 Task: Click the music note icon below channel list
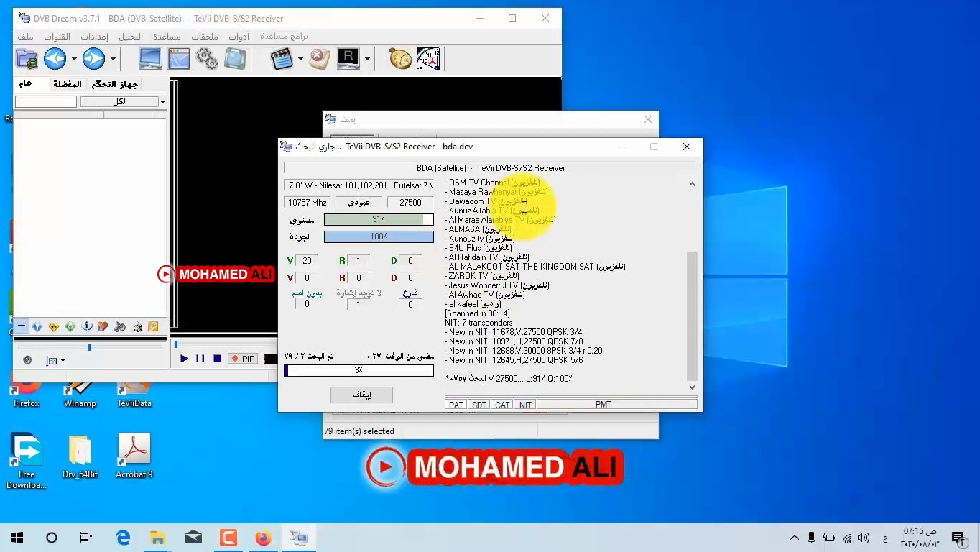click(x=119, y=326)
